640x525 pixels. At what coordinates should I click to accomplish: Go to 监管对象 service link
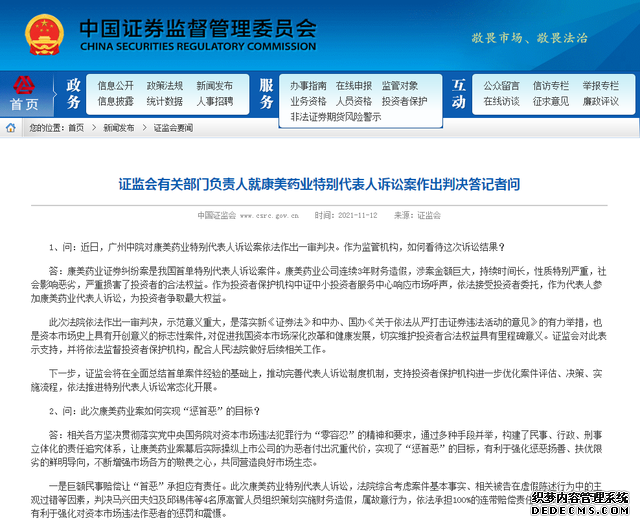click(x=400, y=86)
